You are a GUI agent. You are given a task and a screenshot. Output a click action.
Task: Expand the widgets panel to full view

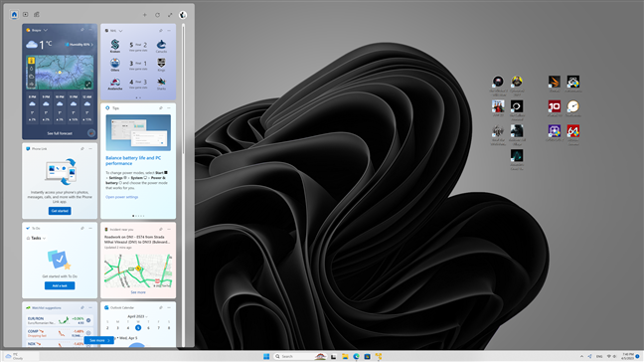pos(170,15)
